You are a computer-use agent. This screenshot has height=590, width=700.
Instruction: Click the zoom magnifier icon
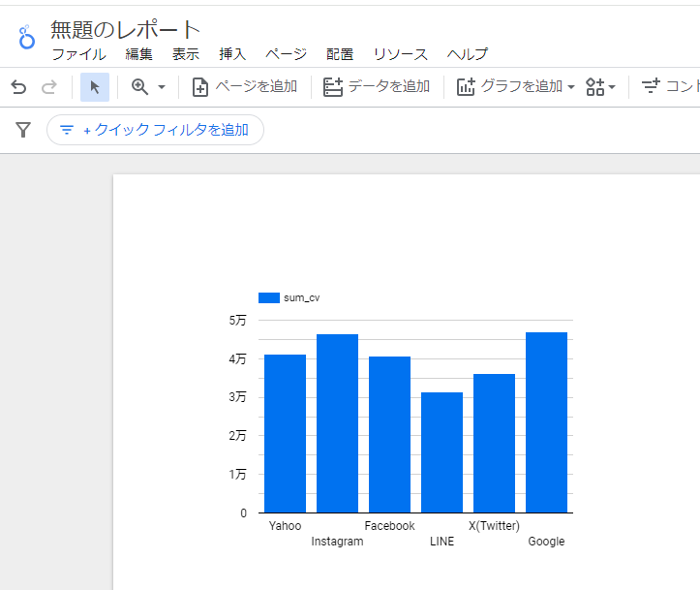140,87
